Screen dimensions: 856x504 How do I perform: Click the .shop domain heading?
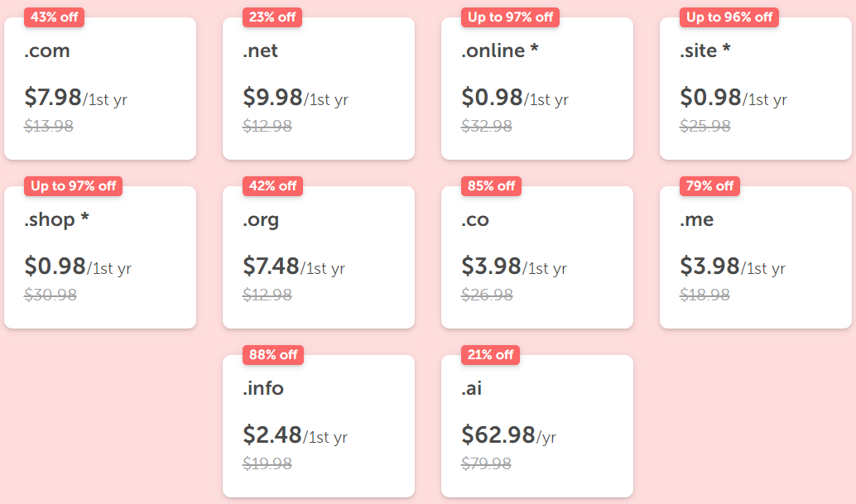pyautogui.click(x=56, y=220)
